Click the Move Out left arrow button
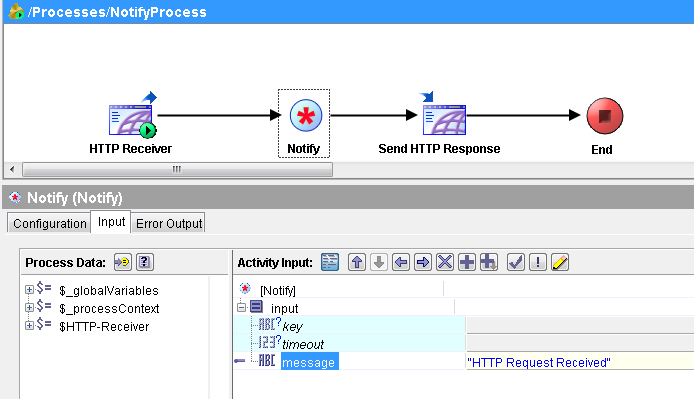The image size is (694, 399). pos(401,262)
